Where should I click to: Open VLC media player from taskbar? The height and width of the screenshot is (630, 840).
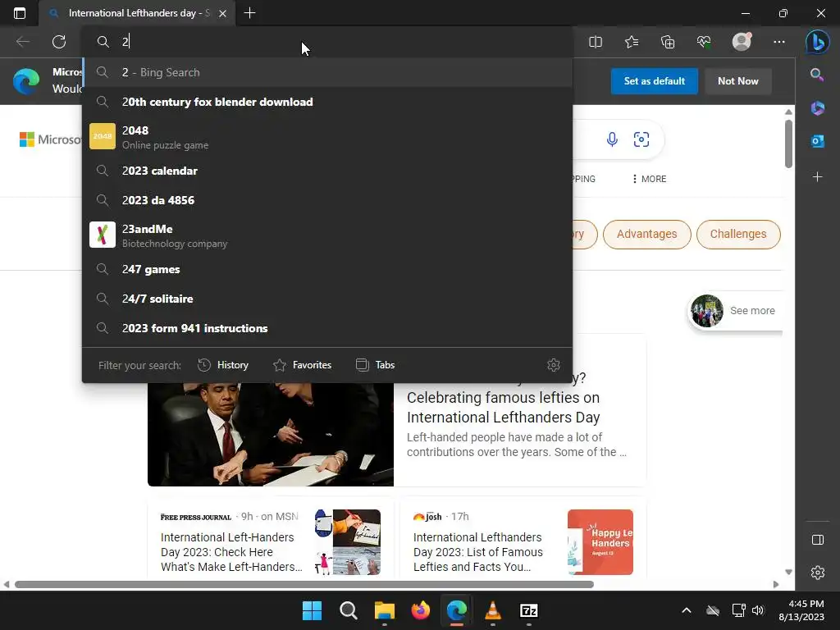click(x=492, y=610)
